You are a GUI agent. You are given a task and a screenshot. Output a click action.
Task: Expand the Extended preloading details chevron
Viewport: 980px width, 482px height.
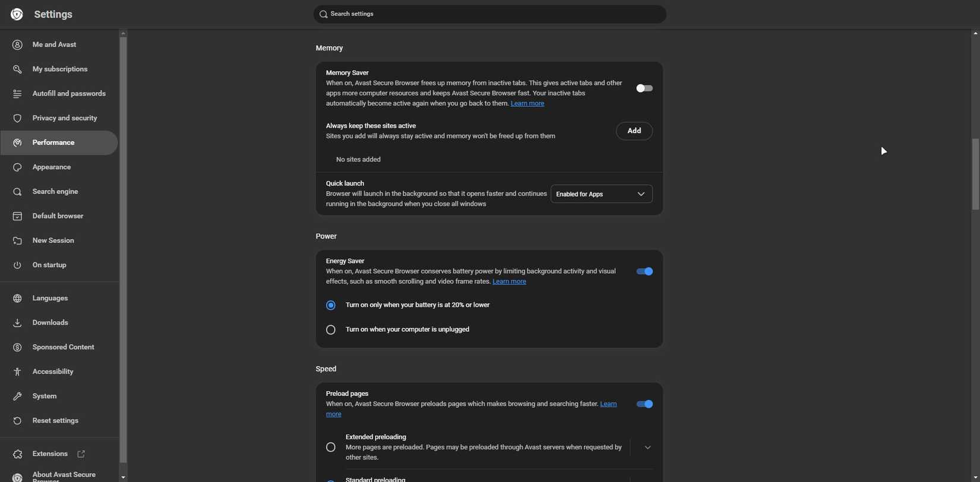point(648,448)
